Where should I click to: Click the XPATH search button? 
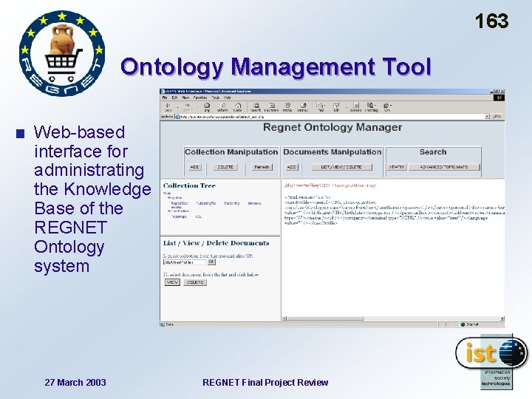[396, 167]
